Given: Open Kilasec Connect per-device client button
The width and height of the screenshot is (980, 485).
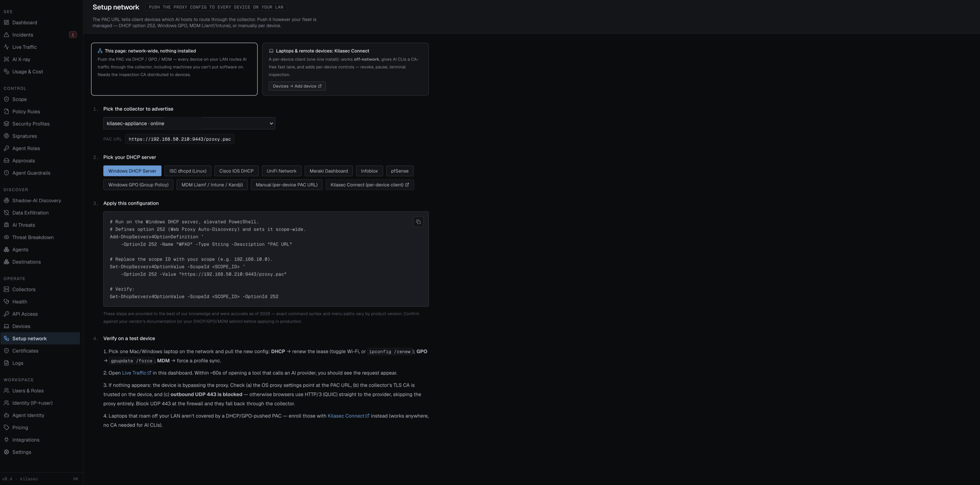Looking at the screenshot, I should click(370, 185).
